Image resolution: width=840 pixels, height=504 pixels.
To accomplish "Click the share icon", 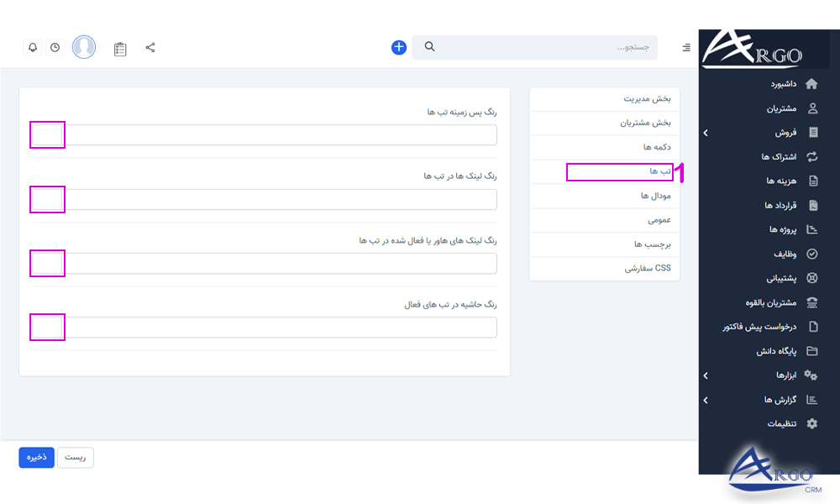I will (x=150, y=47).
